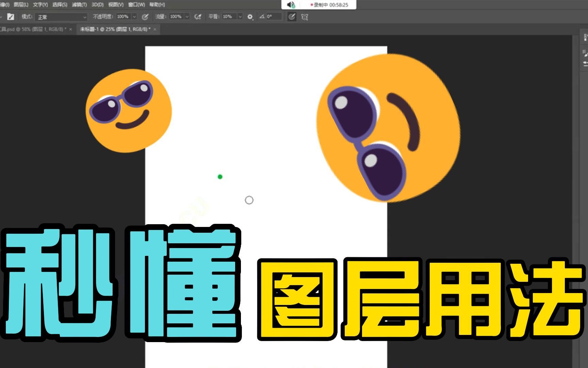Open the 3D(D) menu
Viewport: 588px width, 368px height.
(97, 5)
